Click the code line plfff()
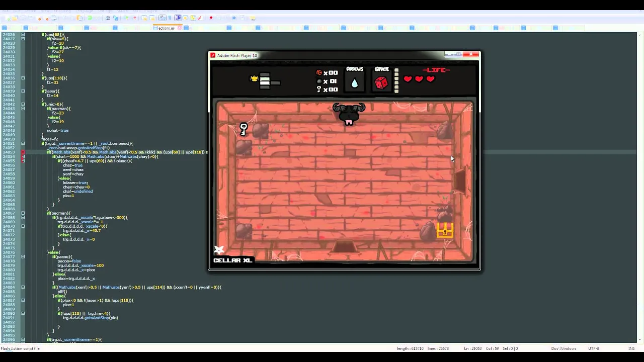 (62, 292)
